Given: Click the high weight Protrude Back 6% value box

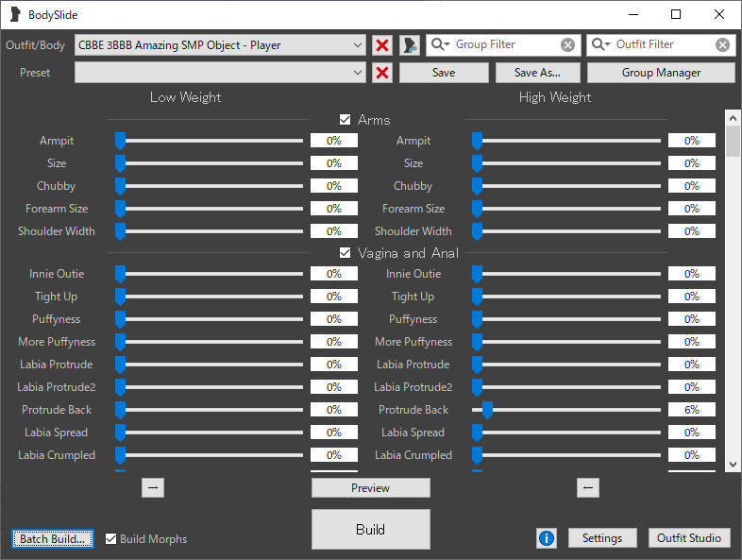Looking at the screenshot, I should pos(691,410).
